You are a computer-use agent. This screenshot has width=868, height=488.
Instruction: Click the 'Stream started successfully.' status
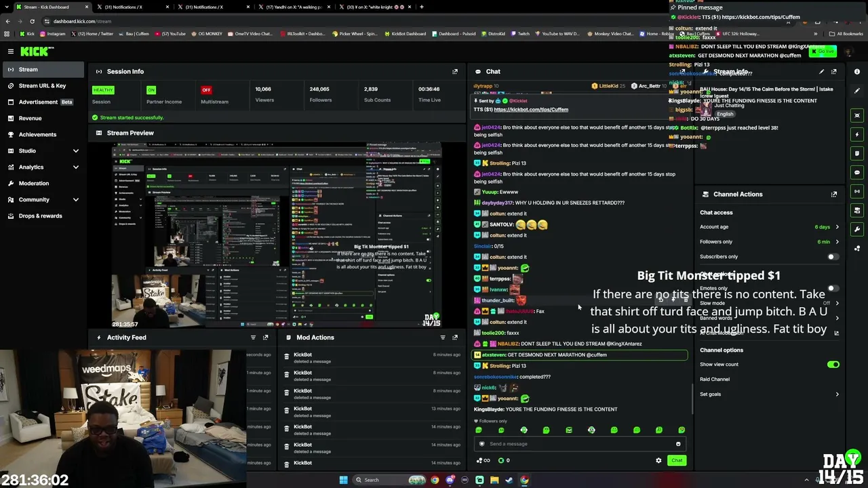tap(132, 117)
